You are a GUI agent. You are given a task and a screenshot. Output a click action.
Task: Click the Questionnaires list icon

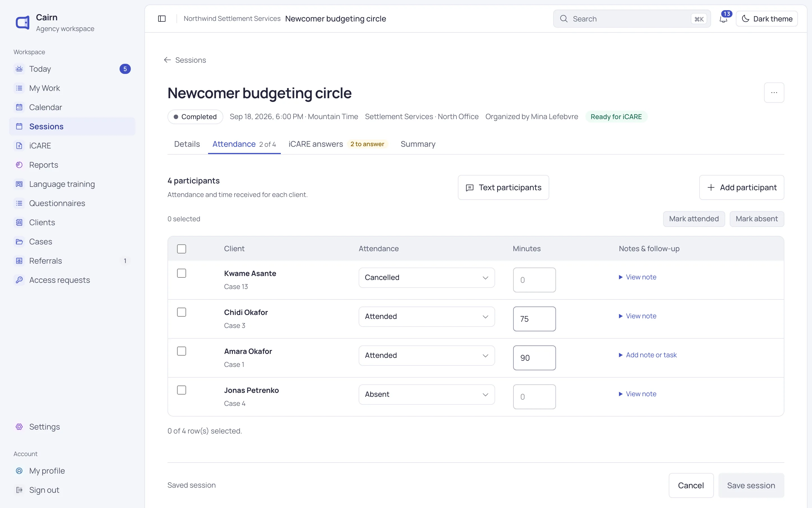[x=19, y=203]
